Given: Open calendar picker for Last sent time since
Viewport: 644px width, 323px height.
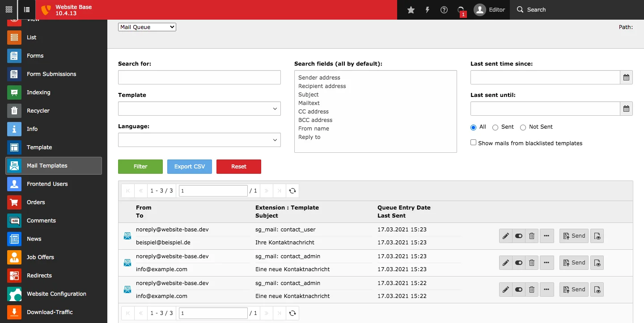Looking at the screenshot, I should click(x=626, y=77).
